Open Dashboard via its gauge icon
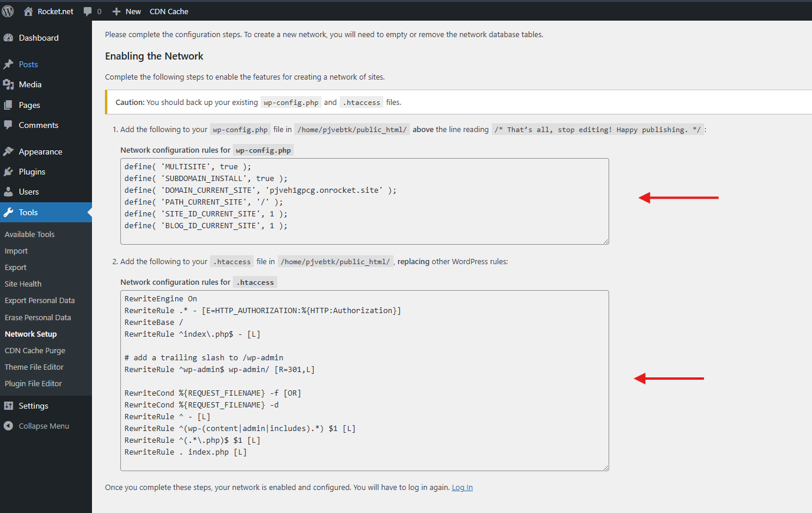Image resolution: width=812 pixels, height=513 pixels. coord(8,38)
